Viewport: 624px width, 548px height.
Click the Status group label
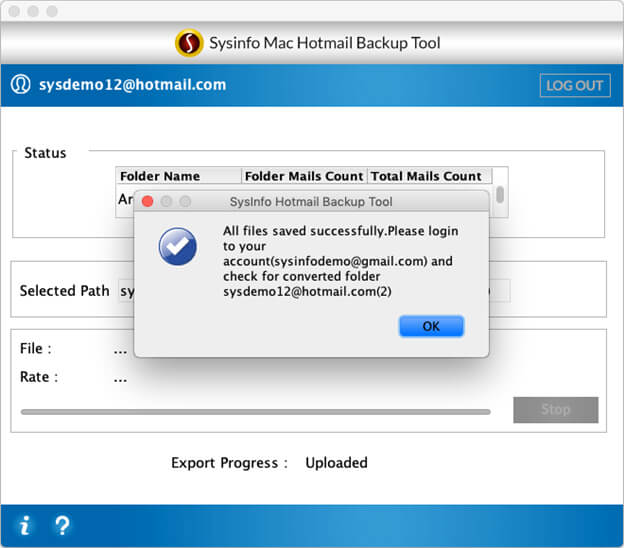pyautogui.click(x=45, y=153)
